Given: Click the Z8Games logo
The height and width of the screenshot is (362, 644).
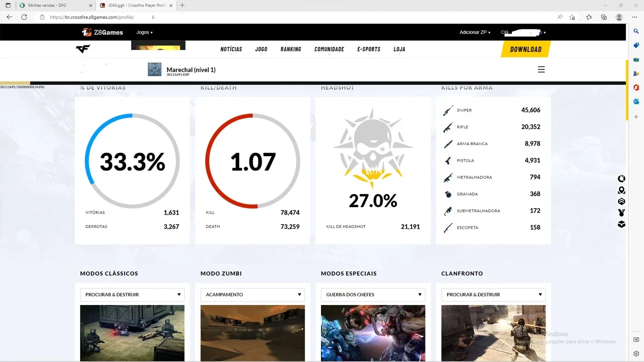Looking at the screenshot, I should pos(102,32).
